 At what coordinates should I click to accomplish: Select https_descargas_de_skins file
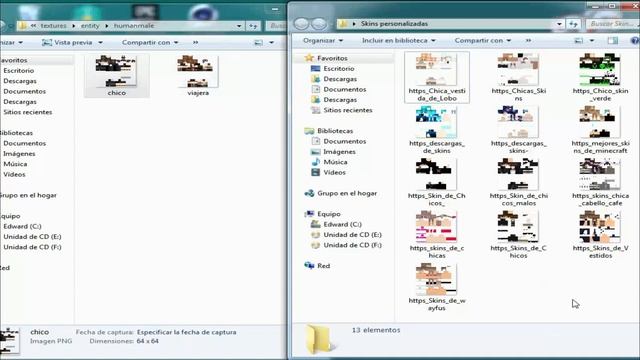point(437,130)
